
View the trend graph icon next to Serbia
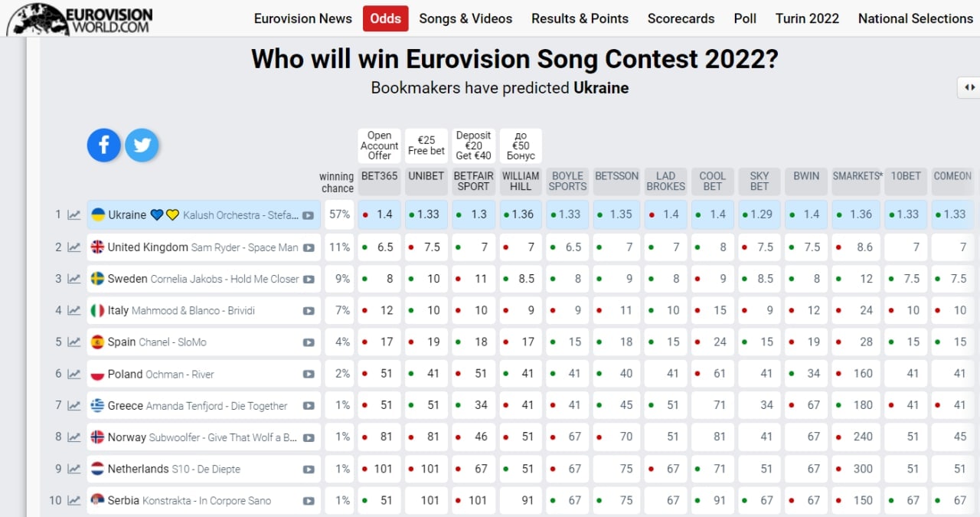[73, 500]
